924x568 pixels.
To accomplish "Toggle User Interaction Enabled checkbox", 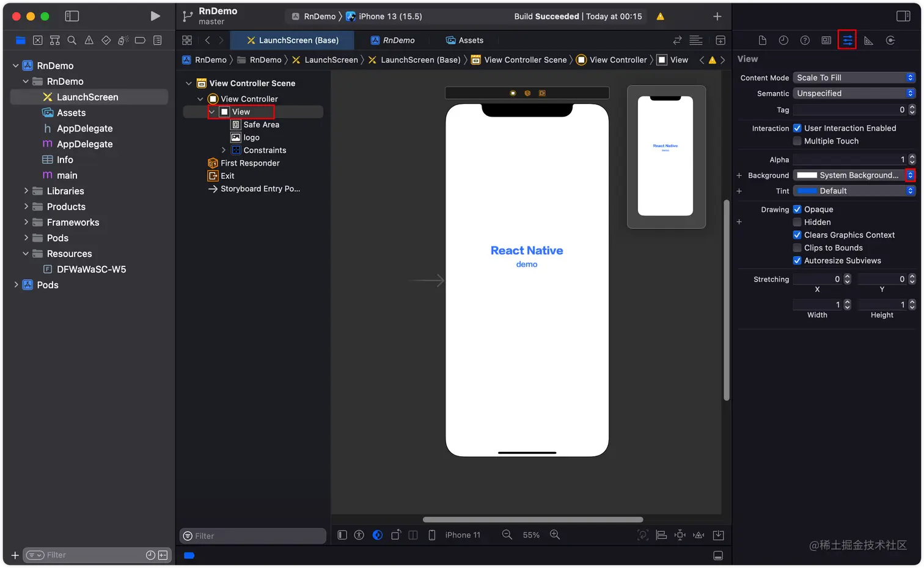I will pos(797,128).
